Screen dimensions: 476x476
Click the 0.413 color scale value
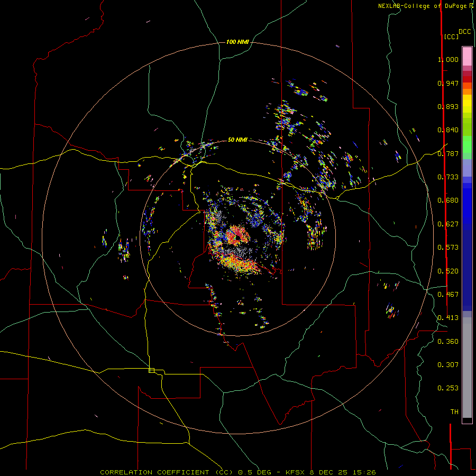(x=448, y=318)
